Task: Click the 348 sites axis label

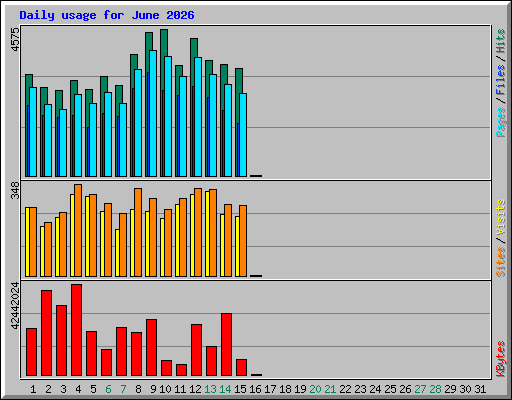Action: click(15, 190)
